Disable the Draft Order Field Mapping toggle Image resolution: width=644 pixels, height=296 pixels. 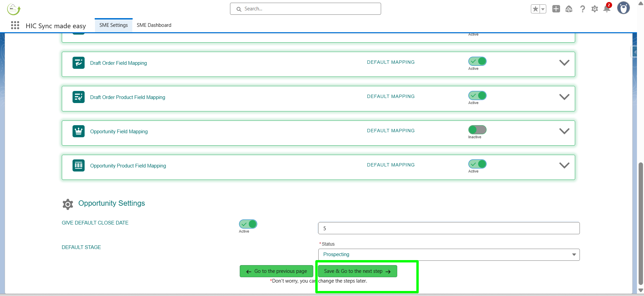pos(477,61)
